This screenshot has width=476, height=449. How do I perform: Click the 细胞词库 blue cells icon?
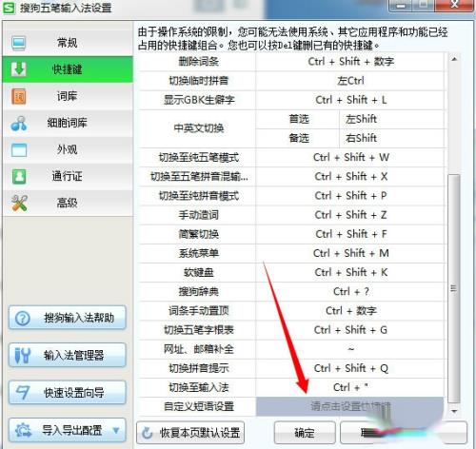19,123
